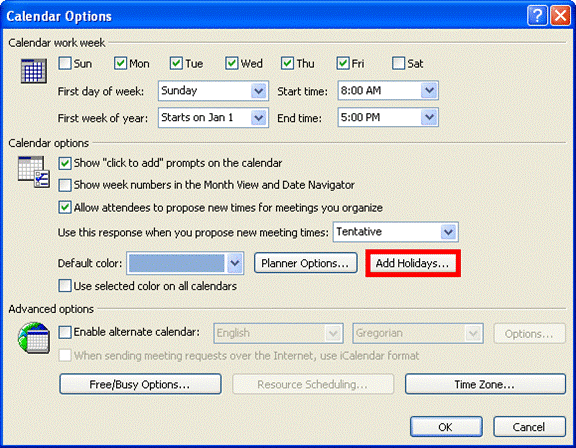Open Planner Options dialog

(306, 263)
